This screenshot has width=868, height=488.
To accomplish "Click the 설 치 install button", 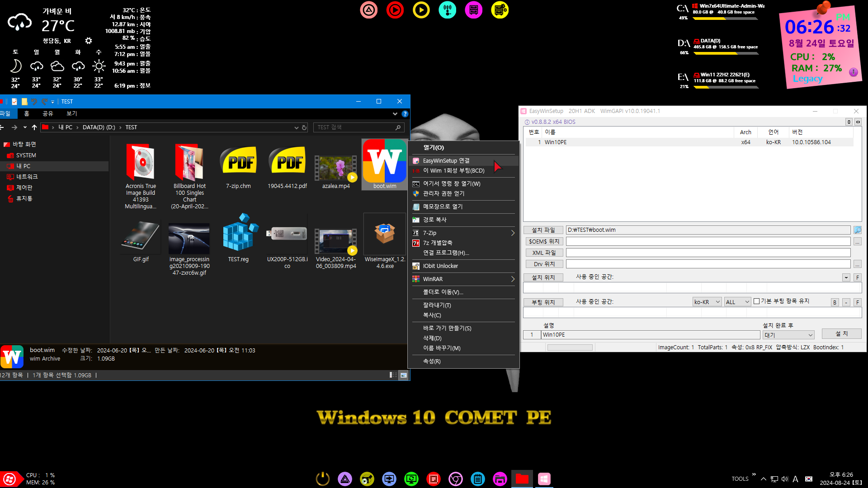I will coord(842,333).
